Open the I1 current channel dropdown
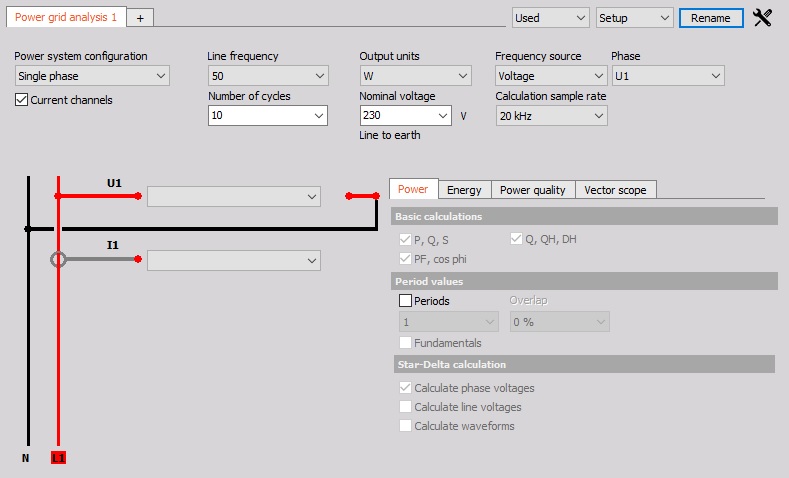The image size is (789, 478). point(234,261)
